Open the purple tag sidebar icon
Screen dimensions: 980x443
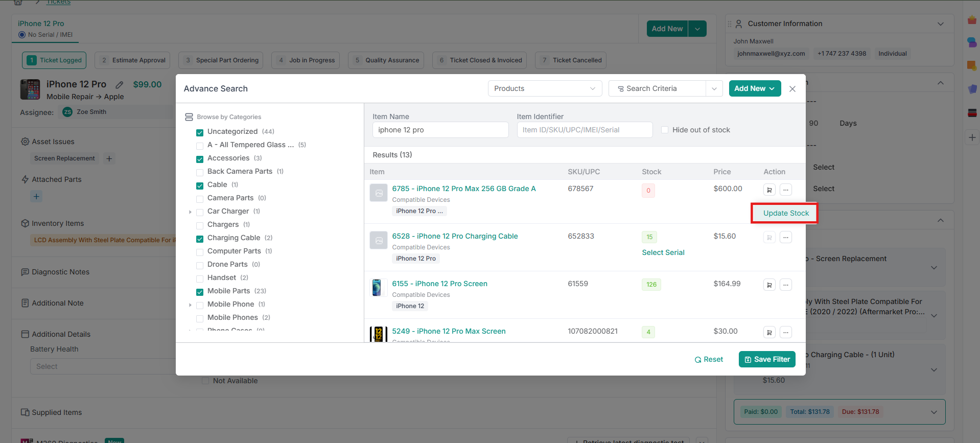coord(972,89)
